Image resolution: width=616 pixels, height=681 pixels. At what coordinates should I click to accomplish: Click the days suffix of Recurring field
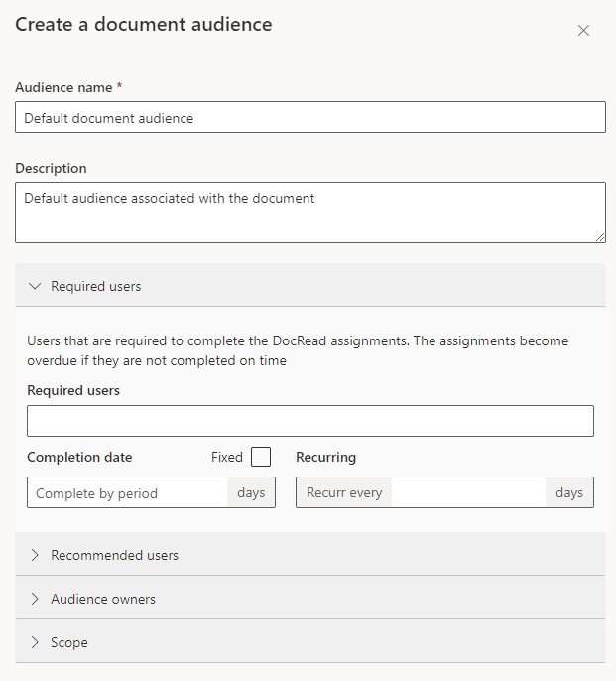(x=569, y=493)
